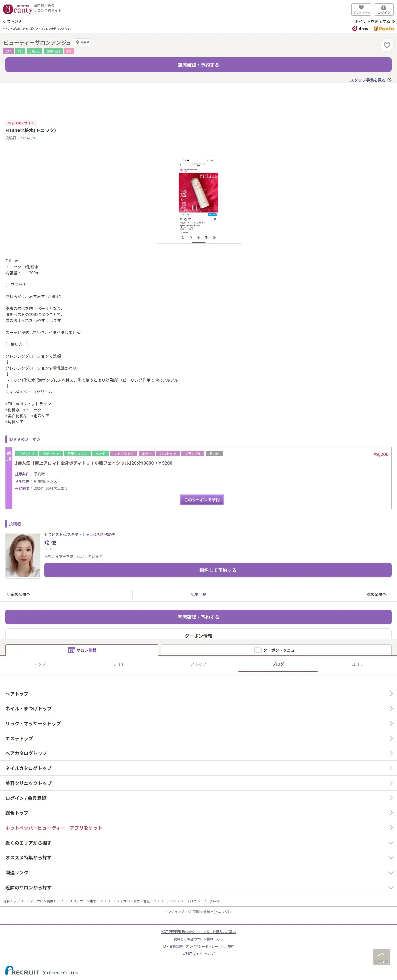Open リラク・マッサージトップ row
This screenshot has height=980, width=397.
click(x=198, y=723)
